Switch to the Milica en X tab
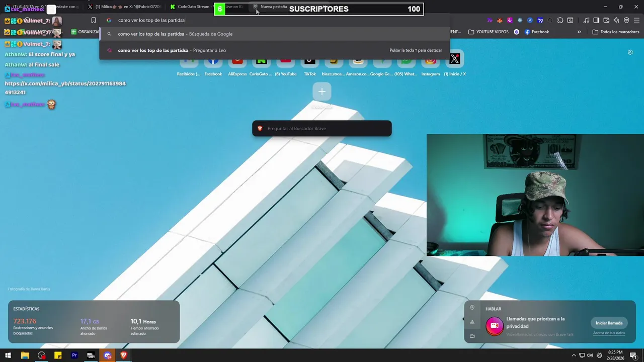This screenshot has height=362, width=644. tap(125, 7)
